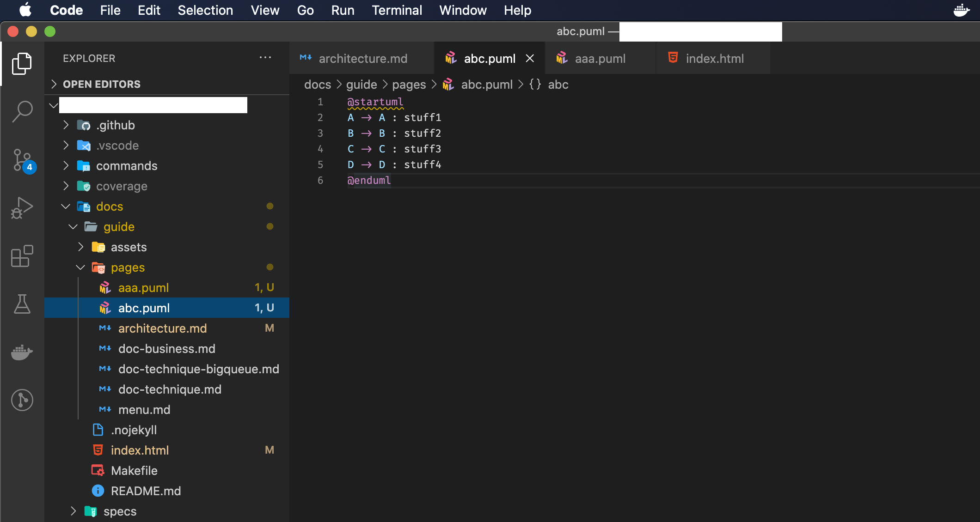Open Run and Debug view
This screenshot has height=522, width=980.
pyautogui.click(x=22, y=208)
